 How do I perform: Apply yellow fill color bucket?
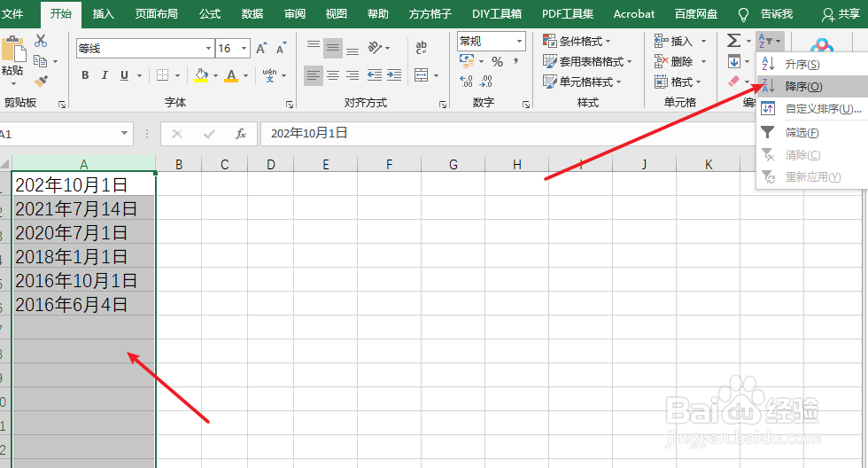click(x=202, y=75)
